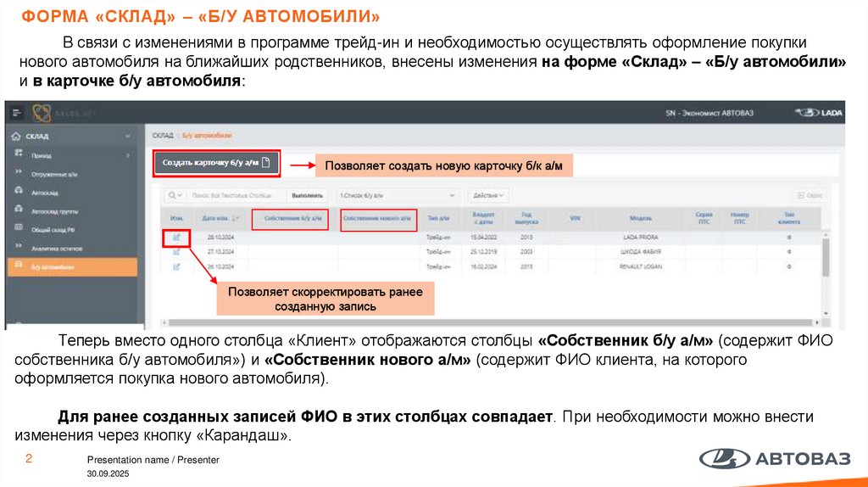Click the Серия ПТС column header

(704, 218)
